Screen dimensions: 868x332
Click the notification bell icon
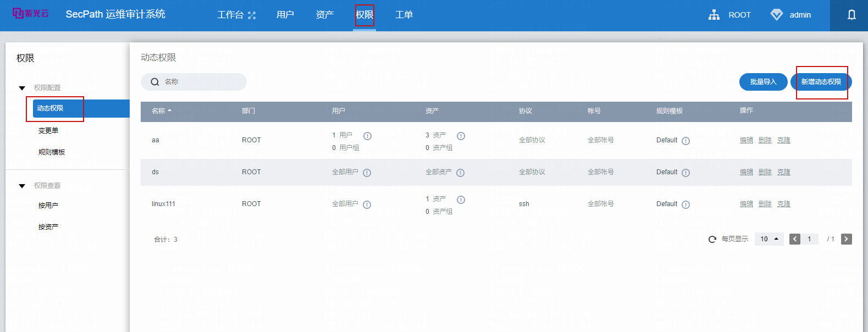852,15
